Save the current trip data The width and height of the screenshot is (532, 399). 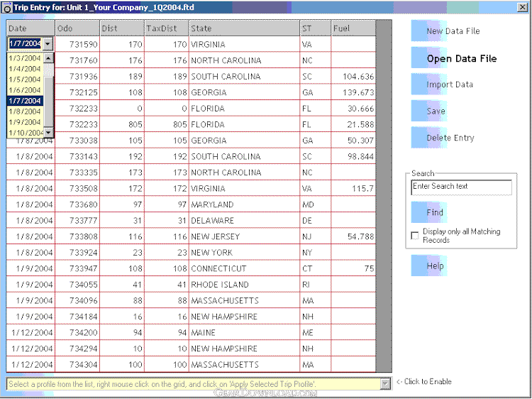click(435, 111)
